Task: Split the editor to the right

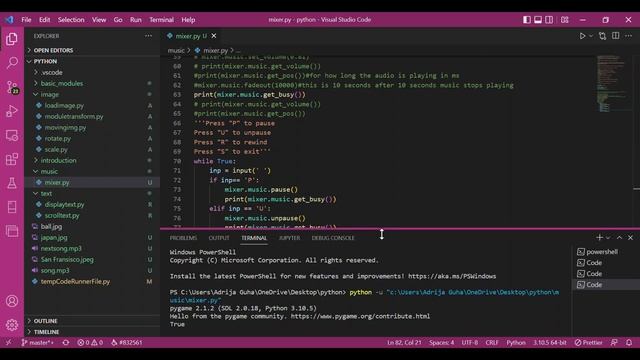Action: pyautogui.click(x=616, y=36)
